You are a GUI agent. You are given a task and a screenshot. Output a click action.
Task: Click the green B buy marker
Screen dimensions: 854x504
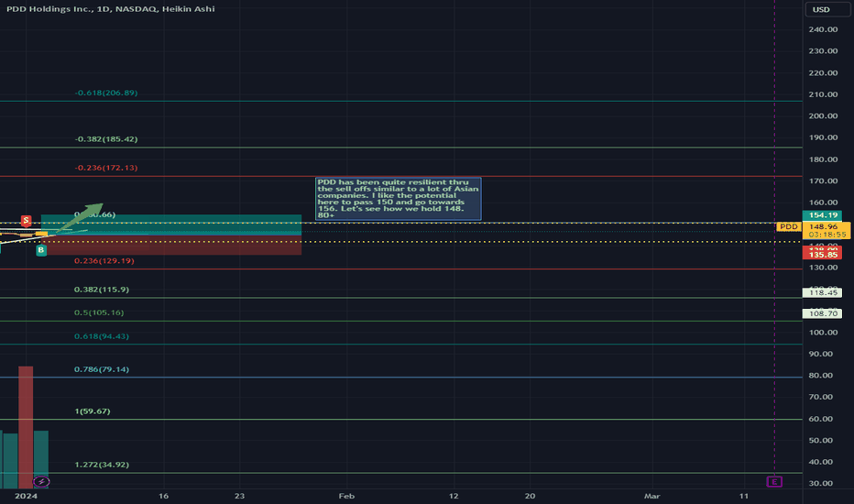pos(41,250)
